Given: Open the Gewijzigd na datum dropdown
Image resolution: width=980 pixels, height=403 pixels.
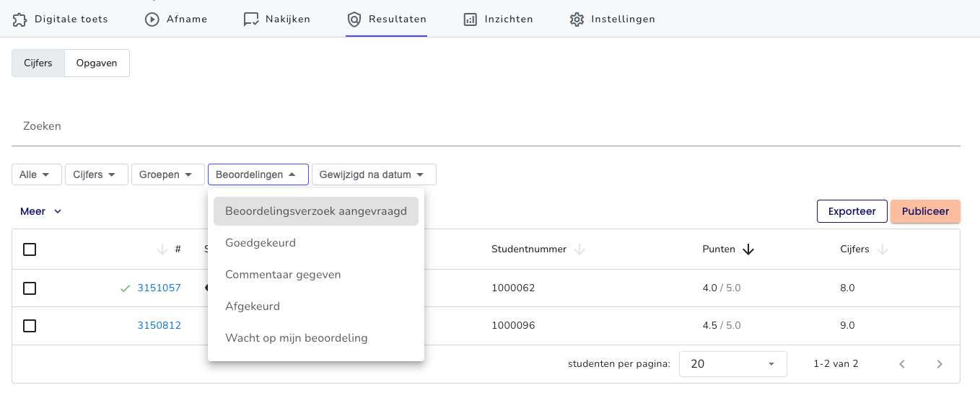Looking at the screenshot, I should pyautogui.click(x=374, y=174).
